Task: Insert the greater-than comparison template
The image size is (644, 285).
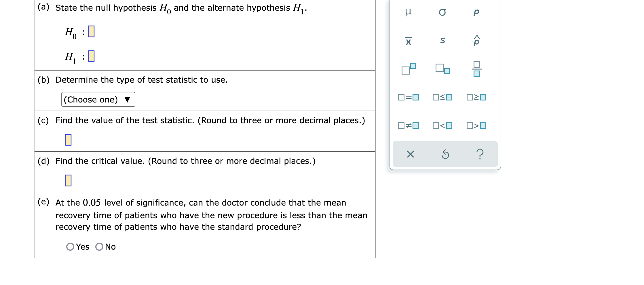Action: click(x=476, y=125)
